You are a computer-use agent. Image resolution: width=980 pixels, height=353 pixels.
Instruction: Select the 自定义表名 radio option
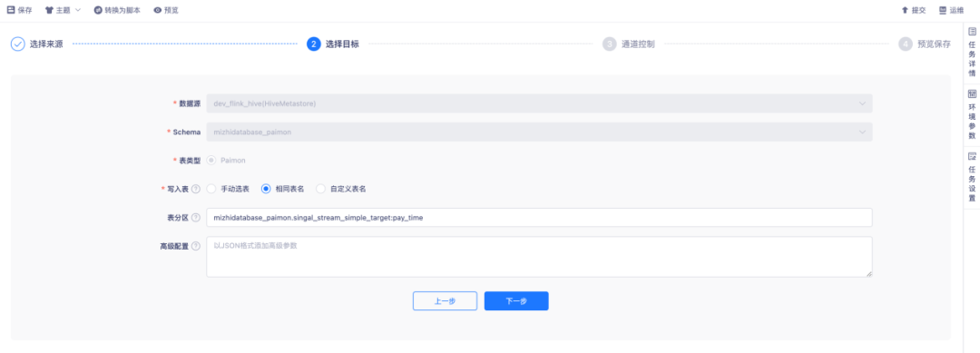pyautogui.click(x=320, y=189)
